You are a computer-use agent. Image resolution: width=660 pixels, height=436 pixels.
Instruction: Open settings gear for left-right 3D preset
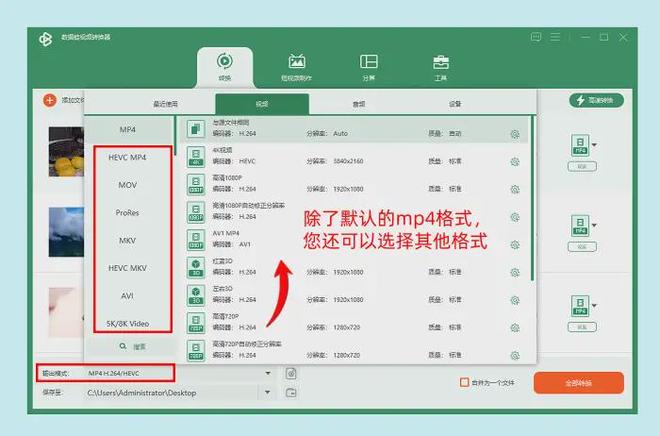pyautogui.click(x=515, y=300)
